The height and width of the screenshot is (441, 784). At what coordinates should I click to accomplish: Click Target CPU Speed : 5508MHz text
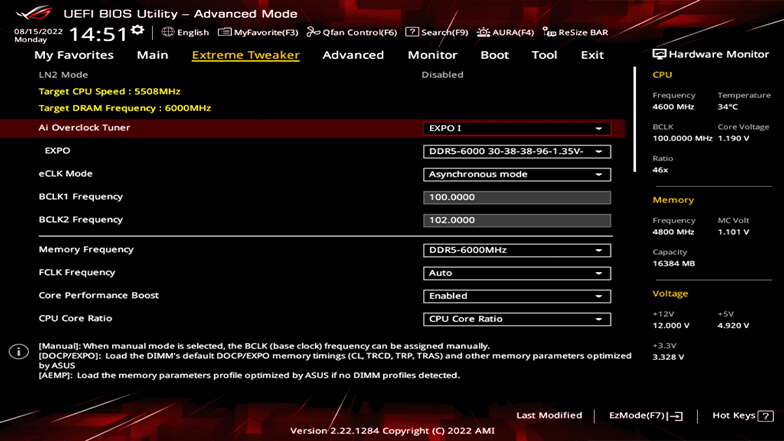tap(110, 92)
